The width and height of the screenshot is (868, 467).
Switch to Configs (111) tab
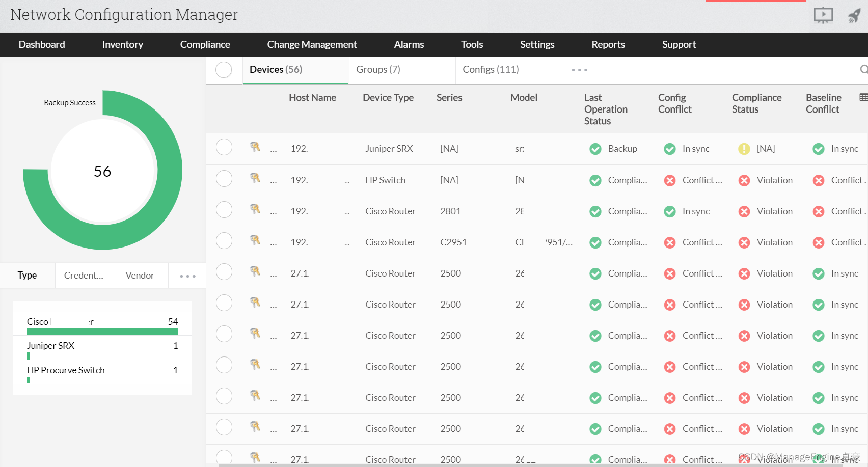pos(509,70)
